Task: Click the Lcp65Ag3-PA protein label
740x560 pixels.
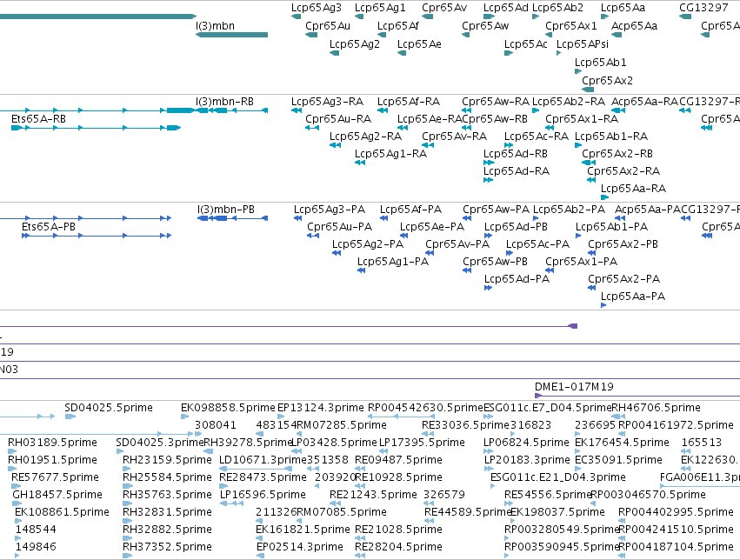Action: (x=330, y=210)
